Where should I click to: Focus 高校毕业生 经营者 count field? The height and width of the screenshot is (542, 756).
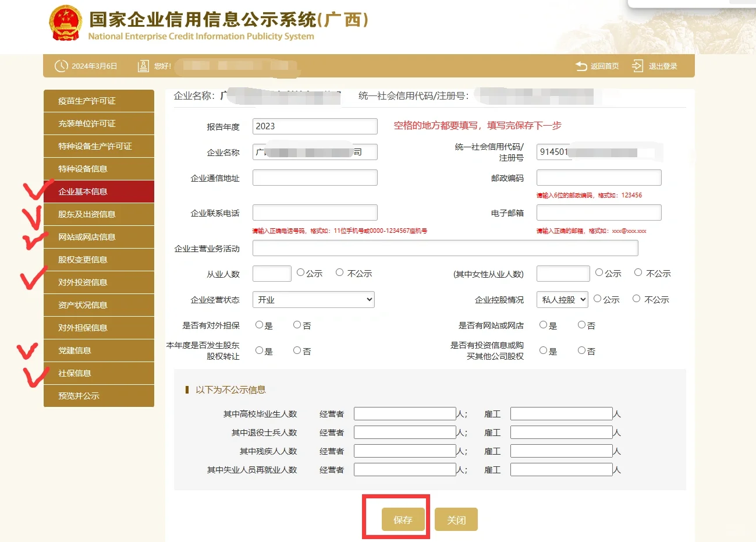405,414
